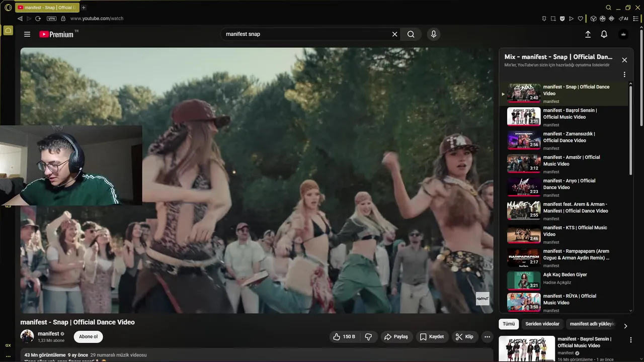Save video with the 'Kaydet' button
Screen dimensions: 644x362
[432, 337]
